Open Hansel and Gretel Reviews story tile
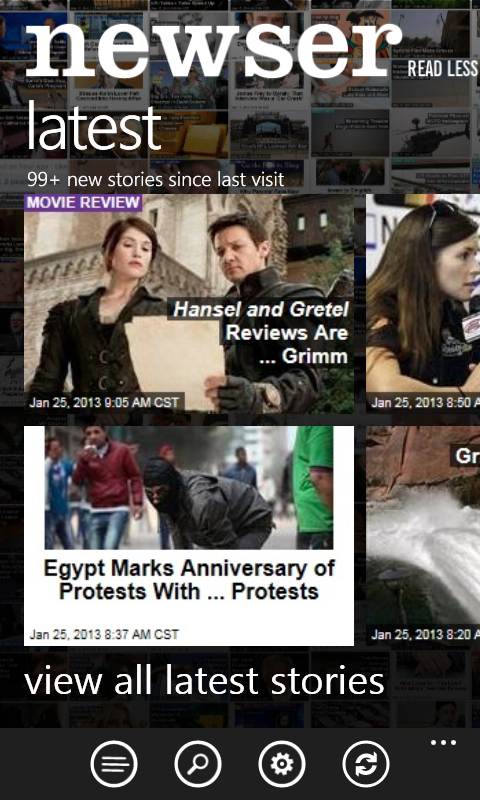480x800 pixels. 189,304
